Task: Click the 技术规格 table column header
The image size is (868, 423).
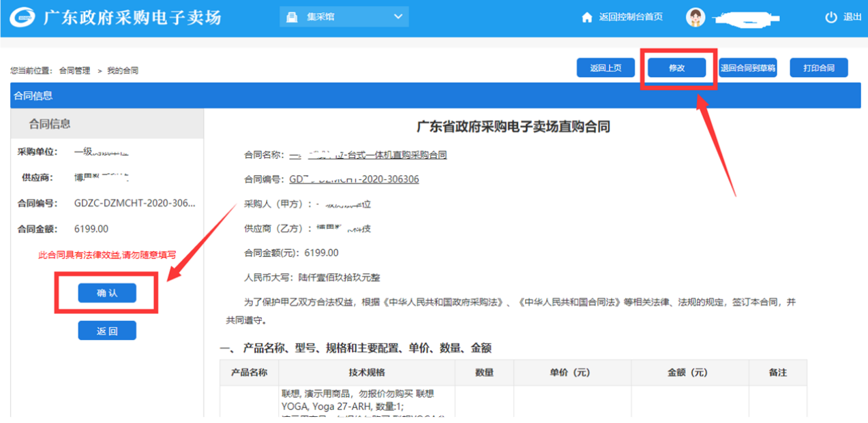Action: [x=366, y=373]
